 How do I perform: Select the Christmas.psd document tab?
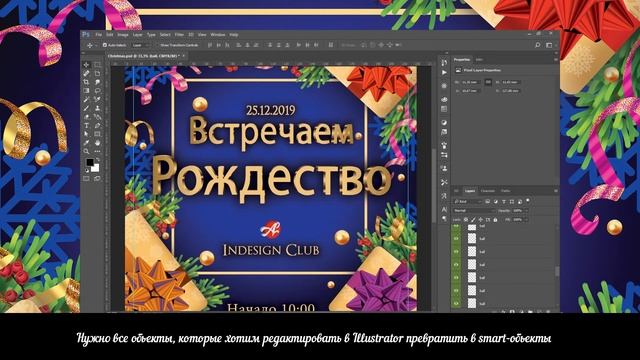coord(143,56)
